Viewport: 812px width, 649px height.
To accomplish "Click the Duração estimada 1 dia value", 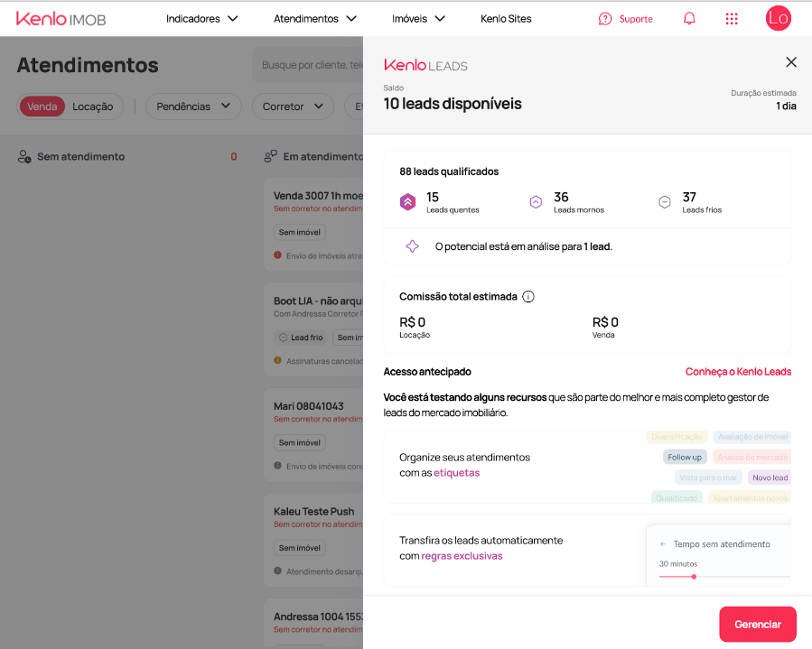I will pyautogui.click(x=786, y=106).
